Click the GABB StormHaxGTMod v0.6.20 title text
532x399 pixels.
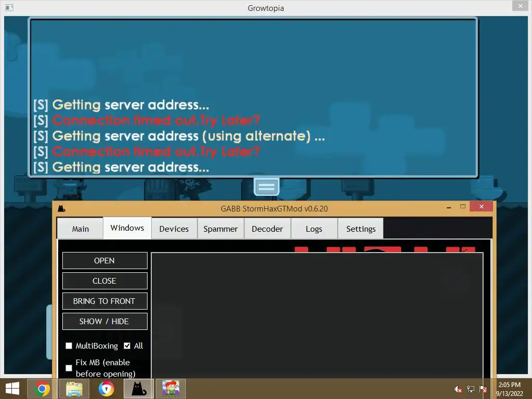[x=274, y=209]
